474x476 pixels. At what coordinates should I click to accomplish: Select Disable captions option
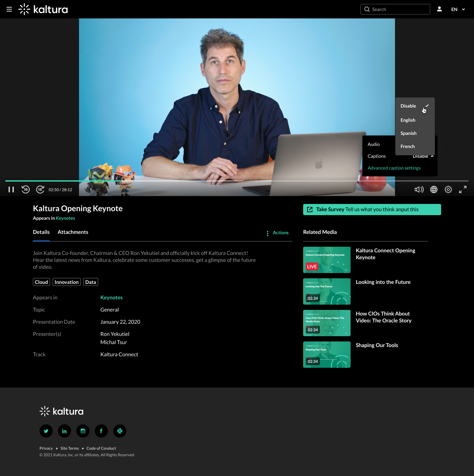pos(415,106)
